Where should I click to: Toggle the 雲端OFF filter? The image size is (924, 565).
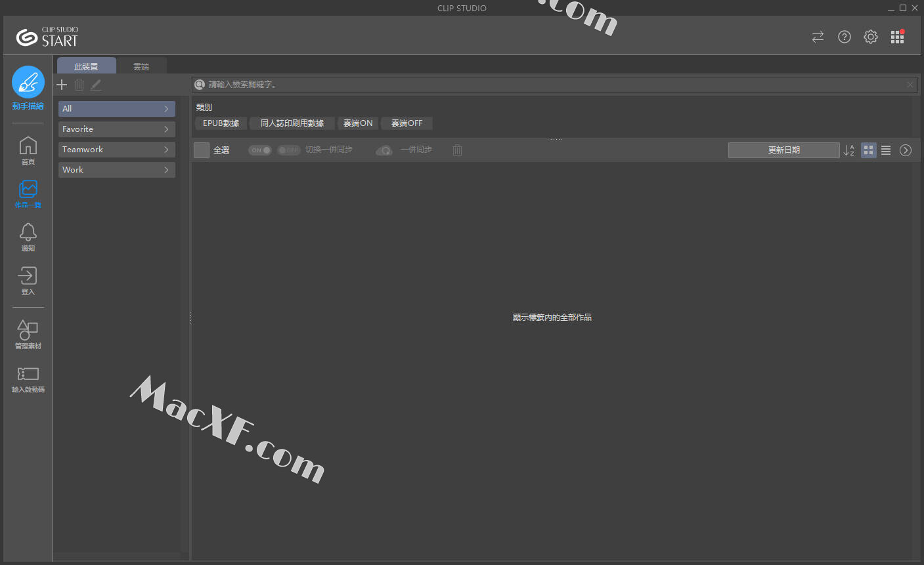[x=407, y=123]
